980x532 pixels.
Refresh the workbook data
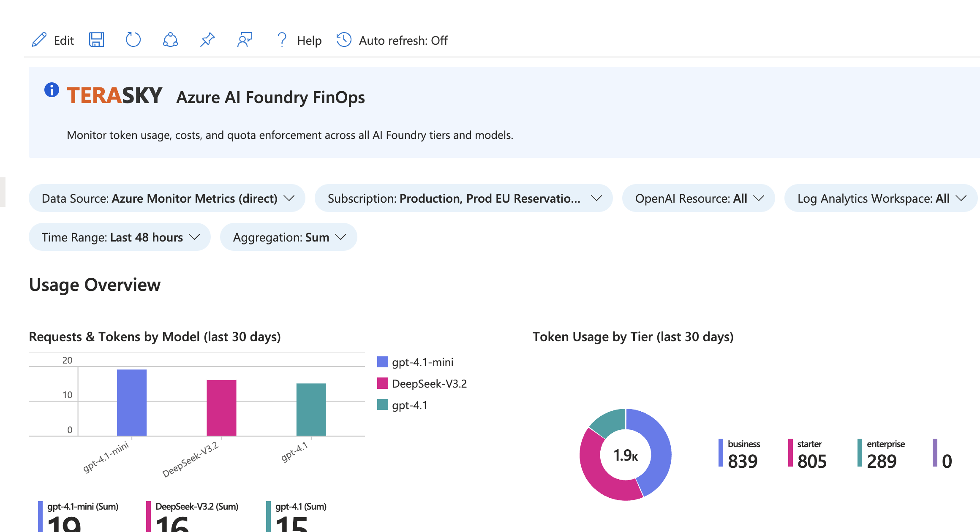[x=133, y=40]
